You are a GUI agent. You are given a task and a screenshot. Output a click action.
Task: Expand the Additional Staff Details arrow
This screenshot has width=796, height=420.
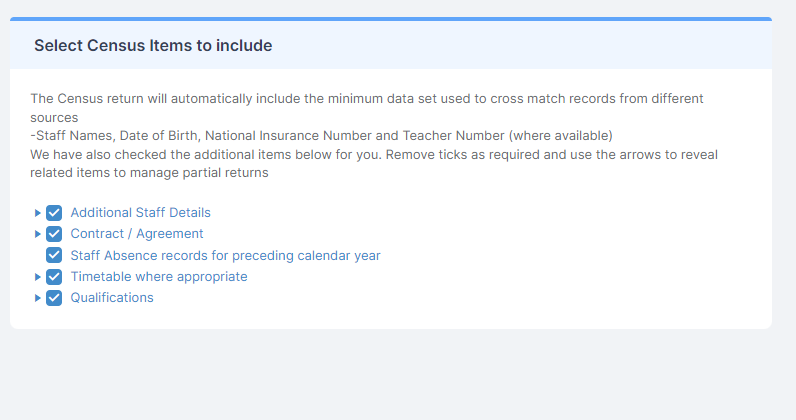pos(37,213)
